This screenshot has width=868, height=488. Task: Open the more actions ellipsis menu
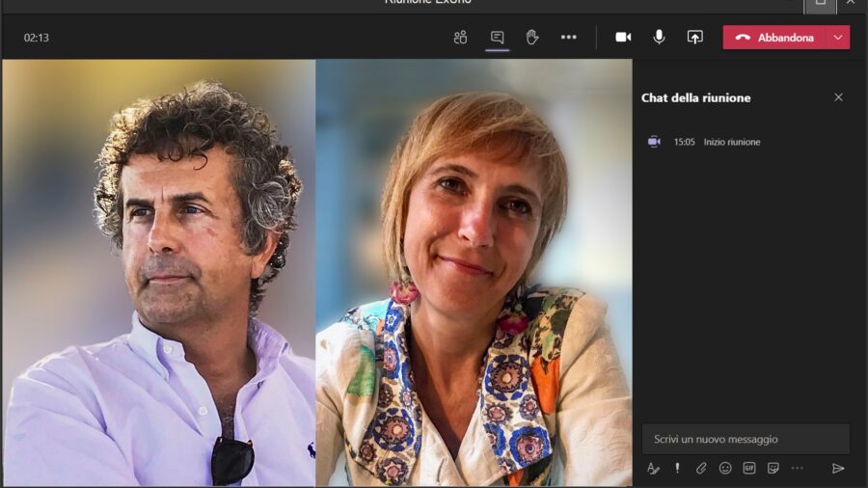568,38
